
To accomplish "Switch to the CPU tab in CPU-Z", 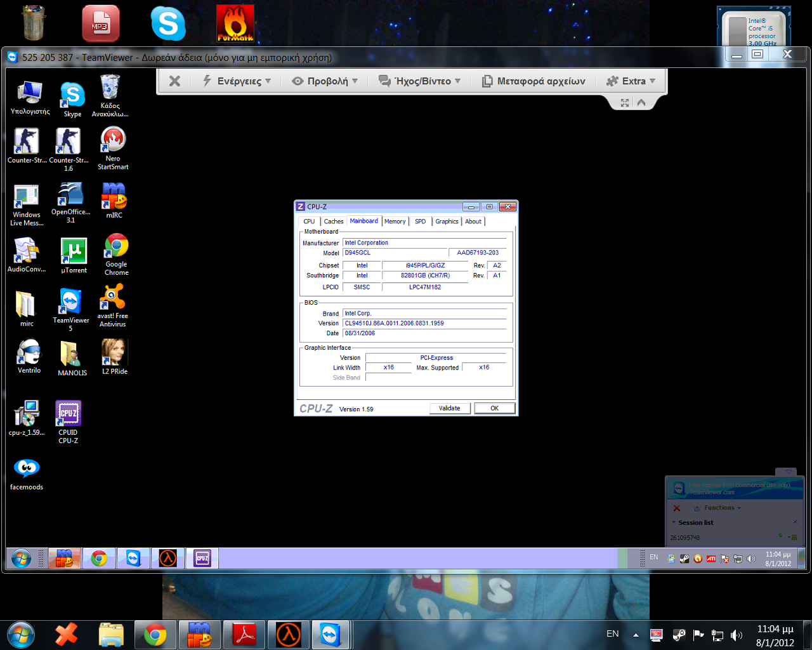I will (x=309, y=222).
